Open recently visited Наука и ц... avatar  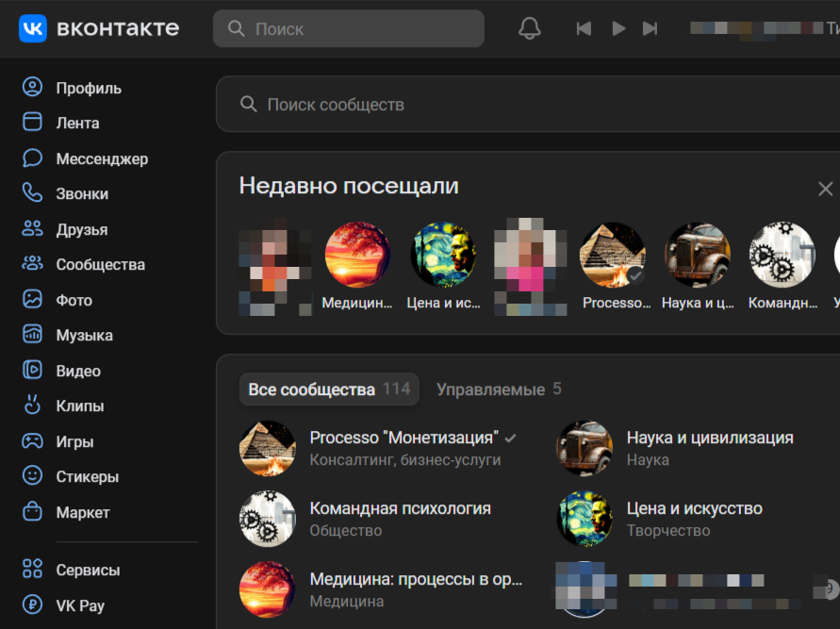pyautogui.click(x=698, y=255)
